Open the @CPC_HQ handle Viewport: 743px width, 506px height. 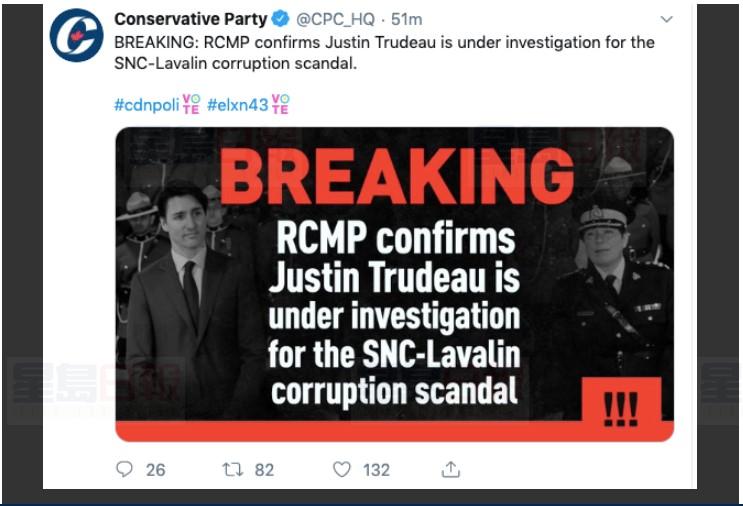pyautogui.click(x=335, y=19)
